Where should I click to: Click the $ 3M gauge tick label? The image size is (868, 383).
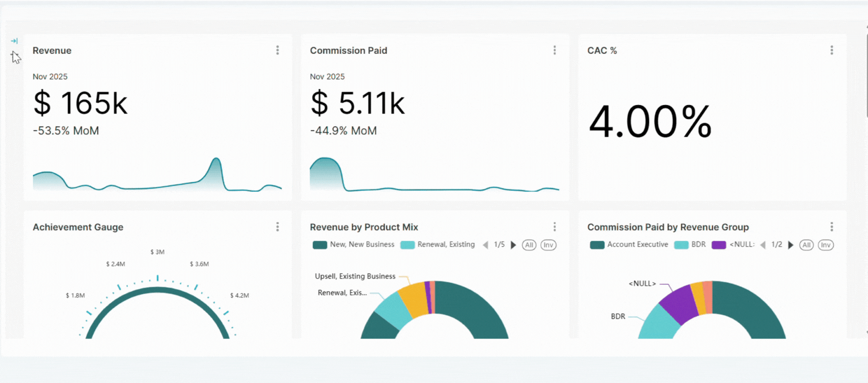point(157,252)
